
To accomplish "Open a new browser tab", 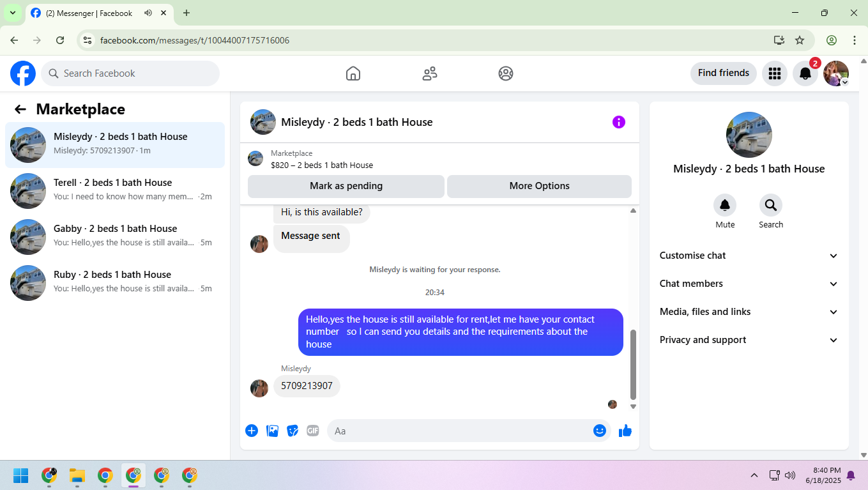I will pos(187,13).
